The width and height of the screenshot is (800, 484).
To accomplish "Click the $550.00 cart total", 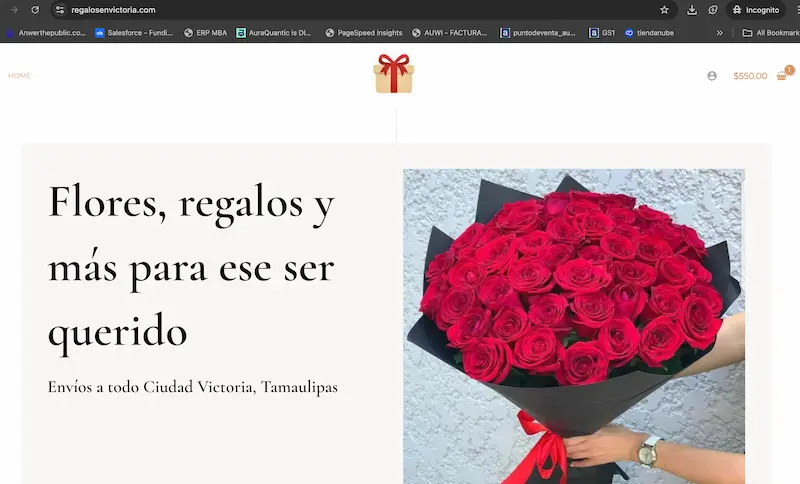I will (x=750, y=76).
